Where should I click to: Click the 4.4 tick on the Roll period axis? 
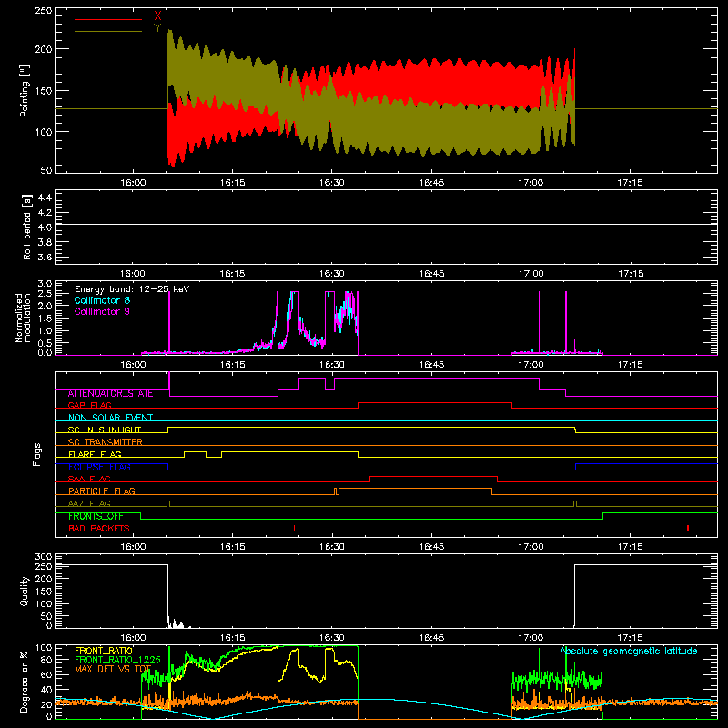(x=45, y=197)
